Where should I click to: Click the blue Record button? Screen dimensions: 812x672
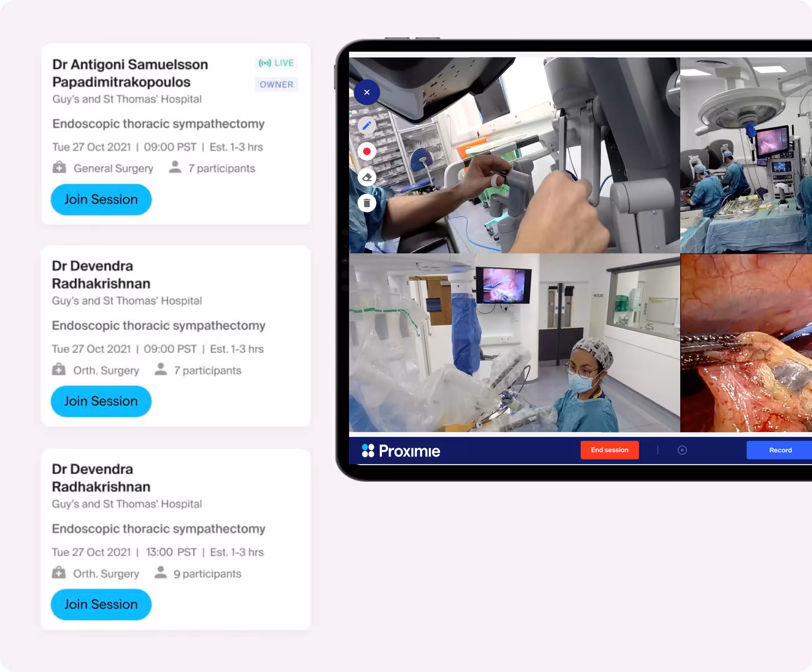pos(780,450)
